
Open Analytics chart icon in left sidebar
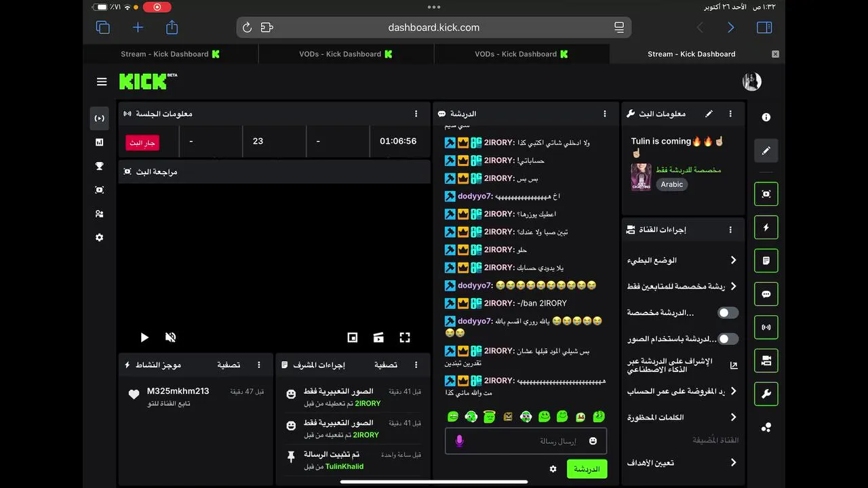(x=99, y=142)
